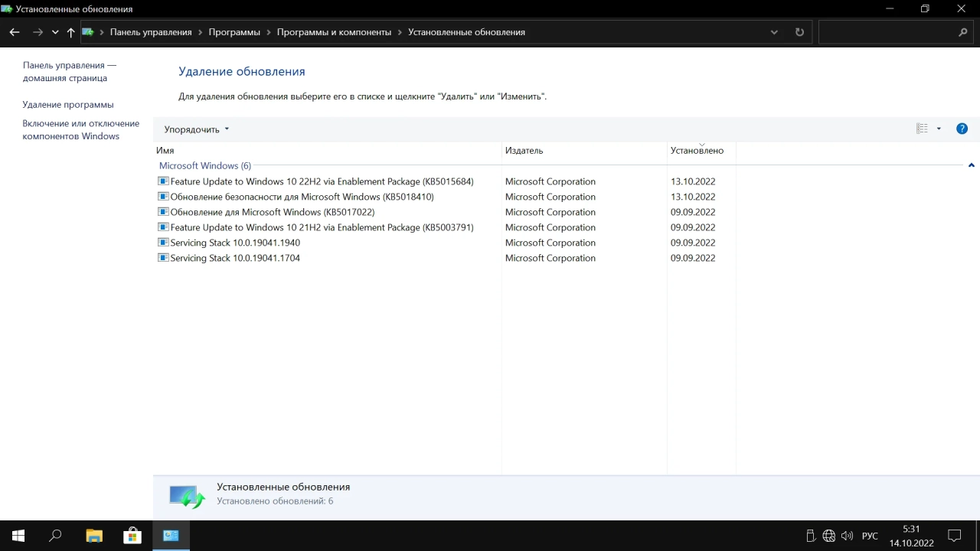This screenshot has width=980, height=551.
Task: Click the date 13.10.2022 of KB5015684
Action: 693,181
